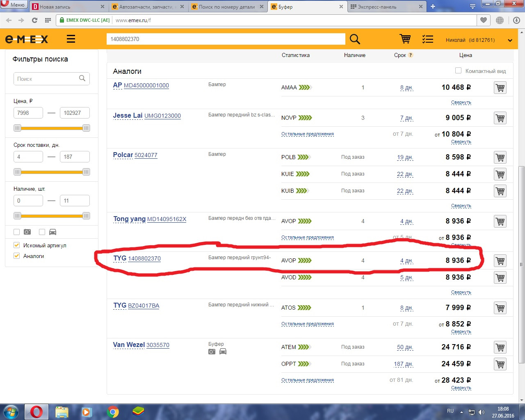
Task: Check the photo-only filter checkbox beside the camera
Action: 16,232
